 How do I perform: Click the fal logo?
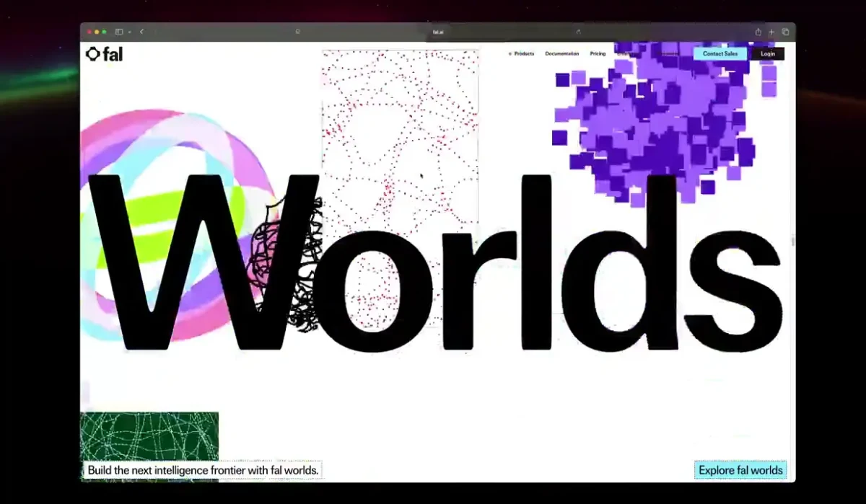(x=104, y=54)
